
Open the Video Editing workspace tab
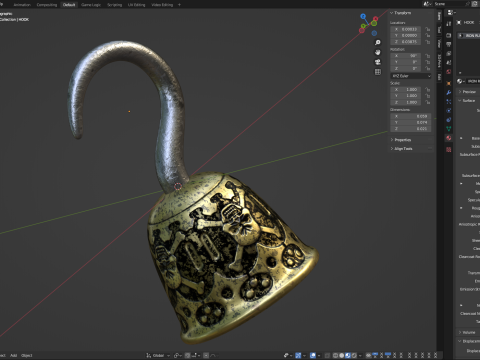[x=162, y=5]
